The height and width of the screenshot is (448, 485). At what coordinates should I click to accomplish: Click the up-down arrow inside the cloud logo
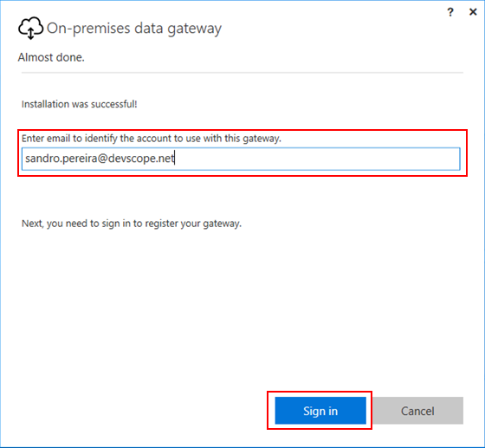[x=30, y=33]
